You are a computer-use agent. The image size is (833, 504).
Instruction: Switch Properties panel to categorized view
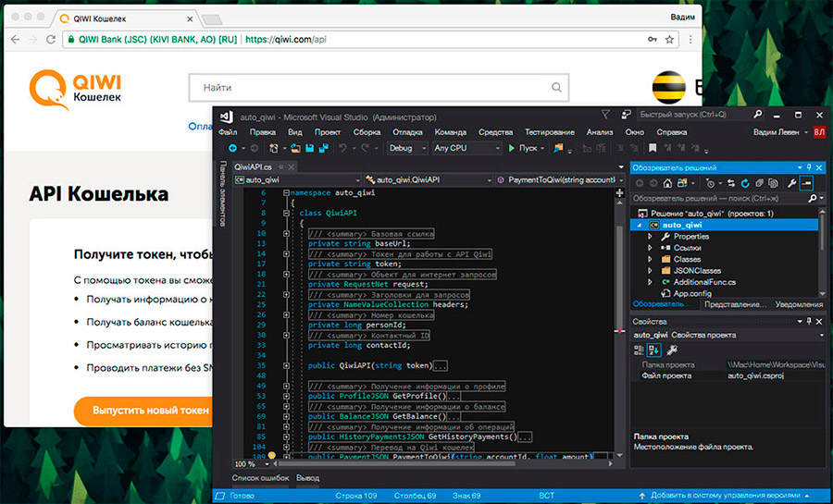(639, 350)
